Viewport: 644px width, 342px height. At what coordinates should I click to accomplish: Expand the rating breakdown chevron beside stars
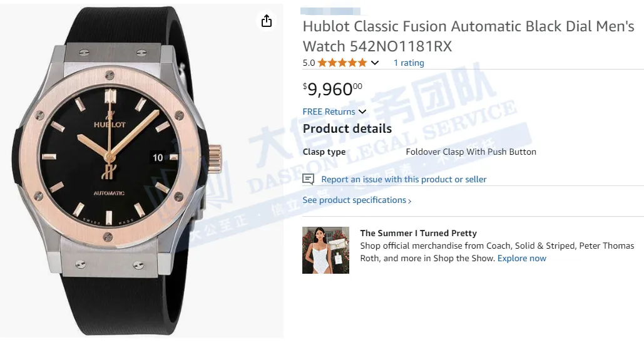point(375,63)
